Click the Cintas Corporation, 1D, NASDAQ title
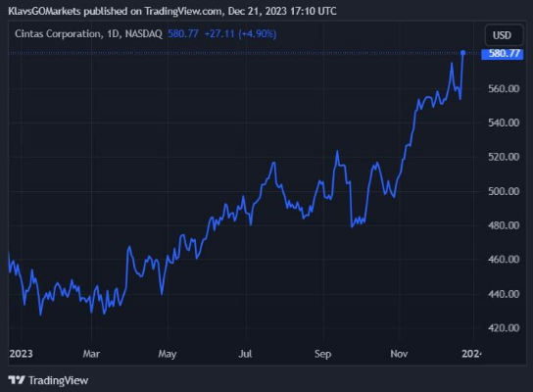 click(88, 33)
